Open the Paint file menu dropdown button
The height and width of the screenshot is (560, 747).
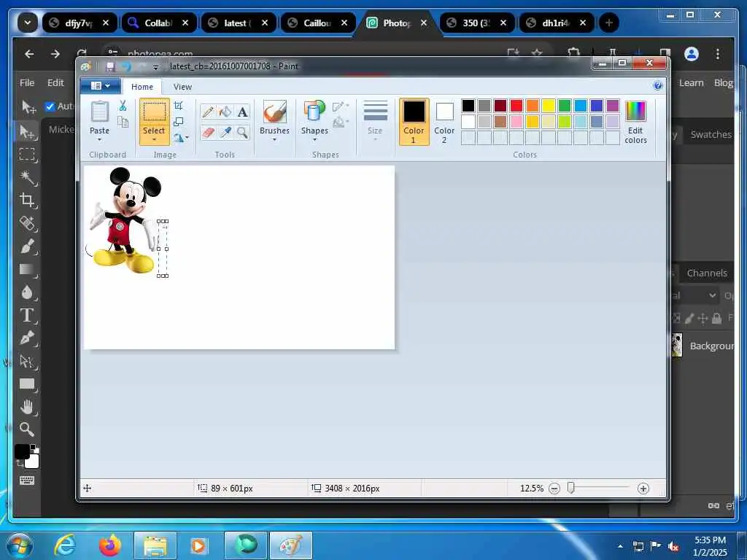tap(100, 86)
